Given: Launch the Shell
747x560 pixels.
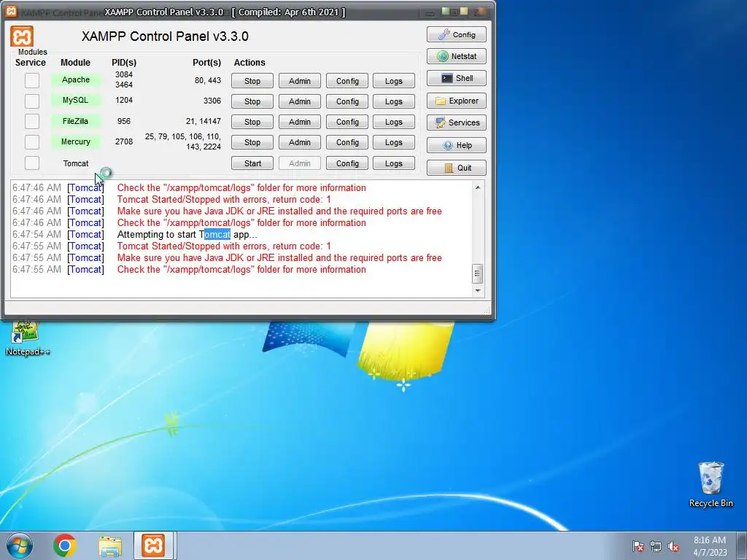Looking at the screenshot, I should coord(457,78).
